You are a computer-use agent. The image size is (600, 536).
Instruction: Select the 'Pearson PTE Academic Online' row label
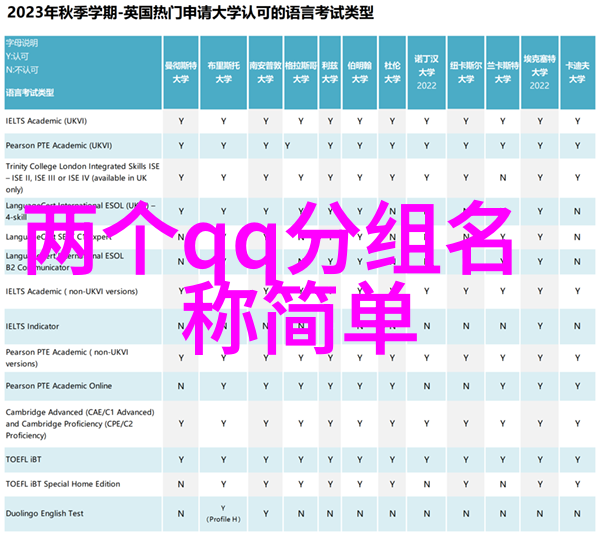pos(59,386)
